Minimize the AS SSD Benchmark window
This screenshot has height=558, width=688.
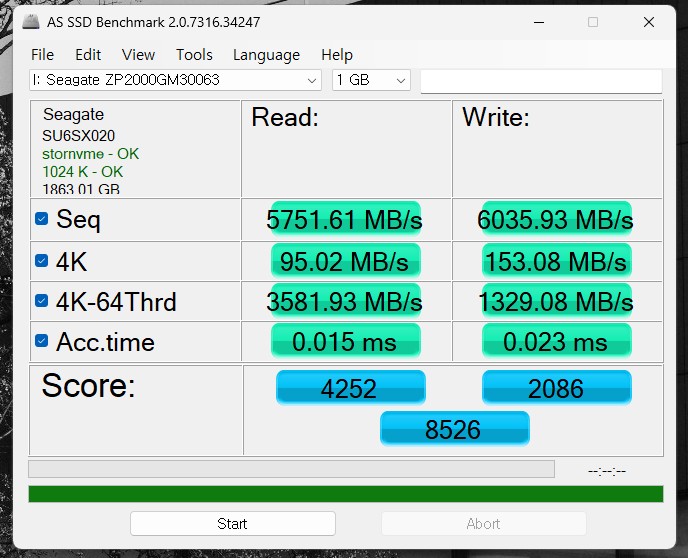click(x=539, y=22)
